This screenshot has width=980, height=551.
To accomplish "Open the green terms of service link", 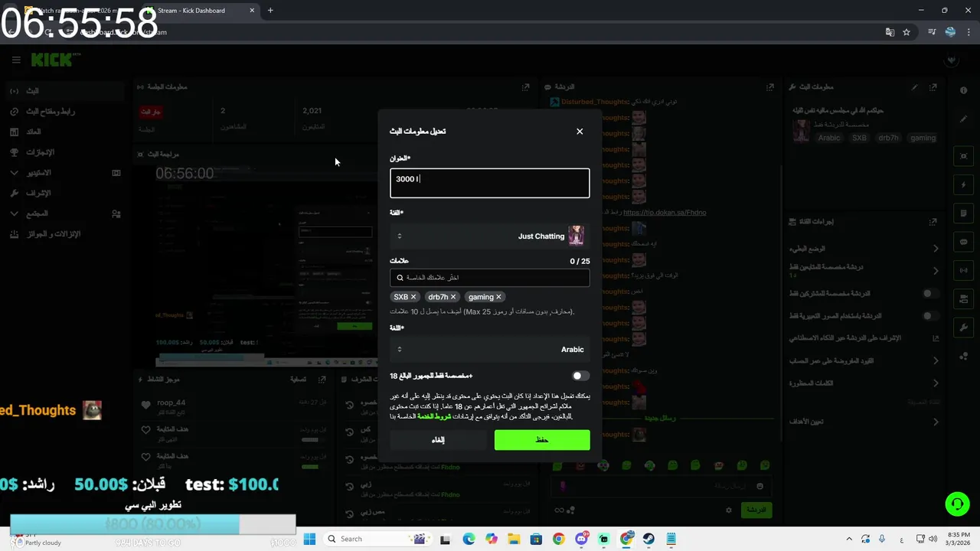I will coord(434,416).
